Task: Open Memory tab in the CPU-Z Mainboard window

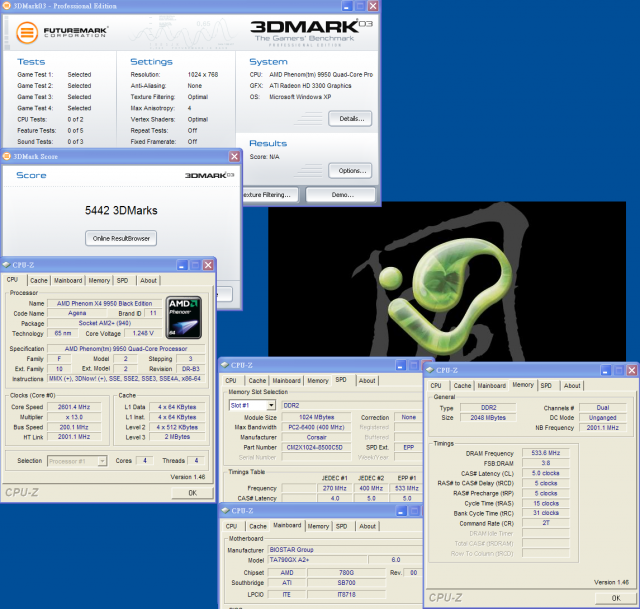Action: pyautogui.click(x=318, y=526)
